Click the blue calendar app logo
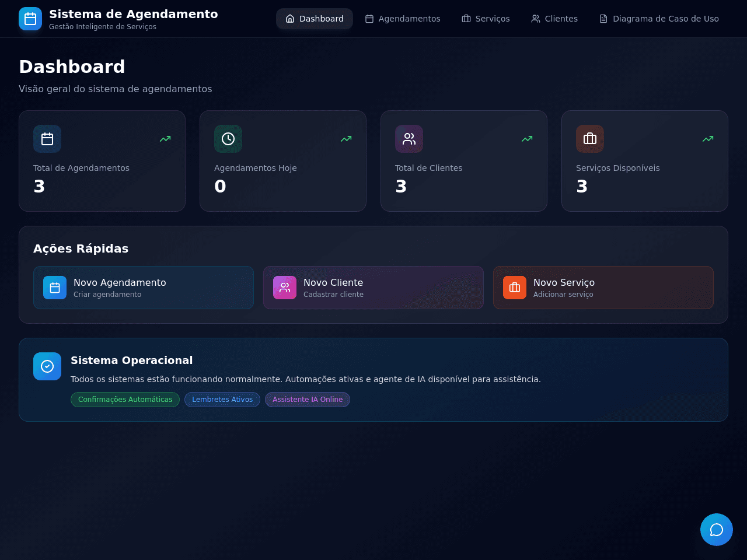The image size is (747, 560). (30, 19)
